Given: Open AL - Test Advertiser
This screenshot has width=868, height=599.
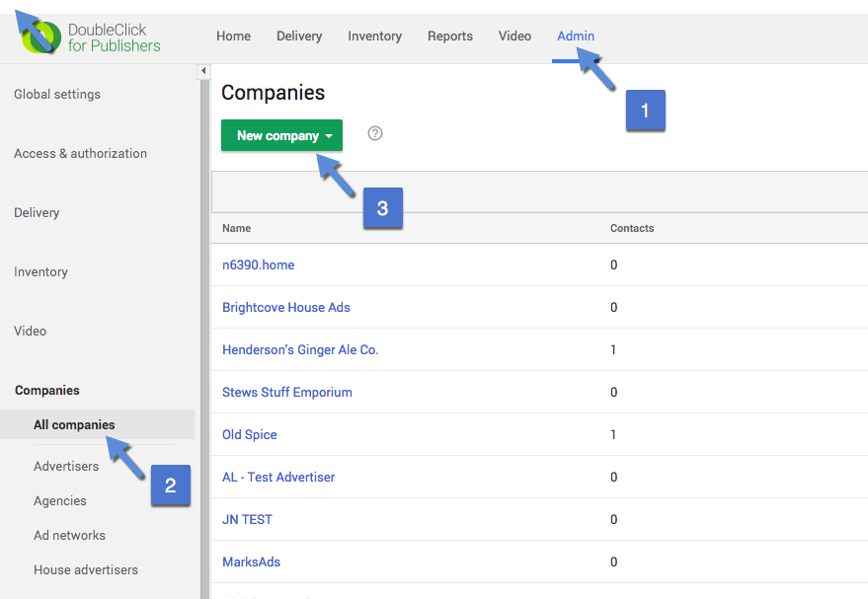Looking at the screenshot, I should 278,477.
